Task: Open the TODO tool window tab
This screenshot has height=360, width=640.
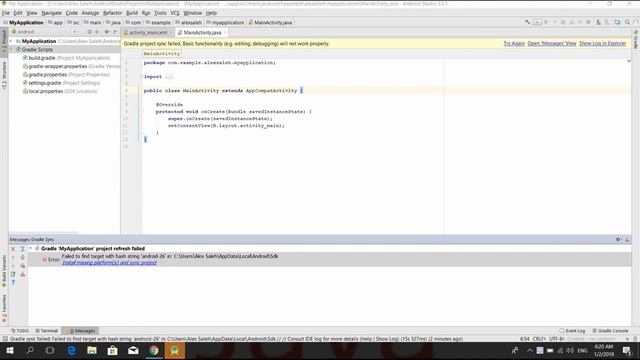Action: [20, 331]
